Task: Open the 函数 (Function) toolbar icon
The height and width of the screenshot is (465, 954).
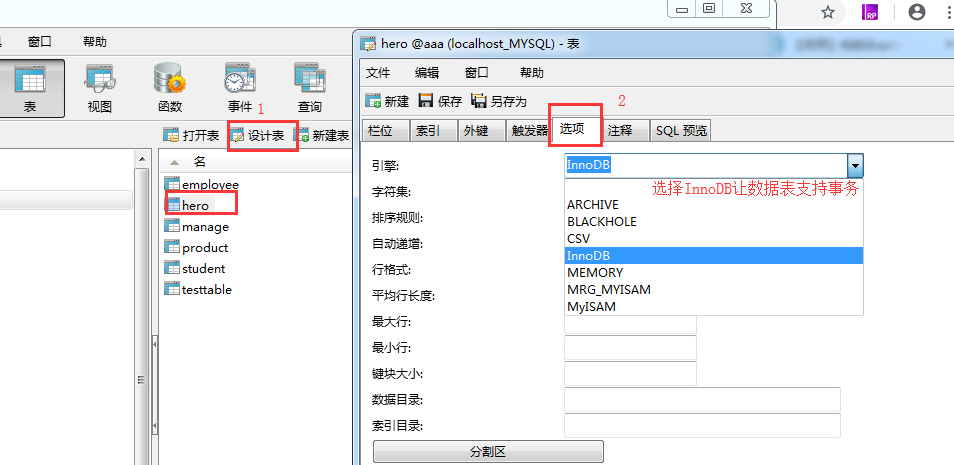Action: 170,88
